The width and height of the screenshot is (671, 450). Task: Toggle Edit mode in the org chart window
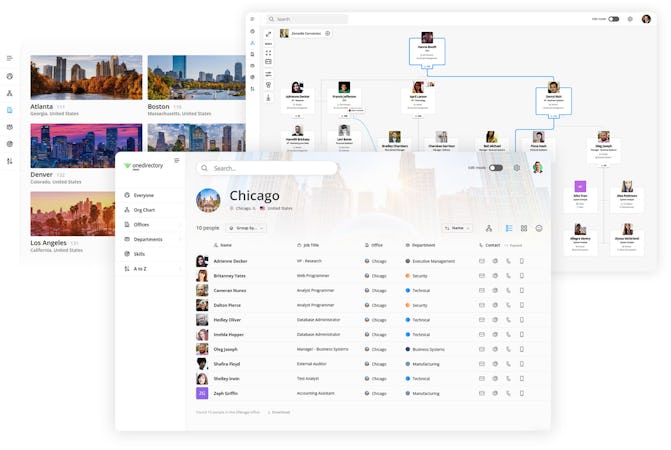(x=614, y=19)
